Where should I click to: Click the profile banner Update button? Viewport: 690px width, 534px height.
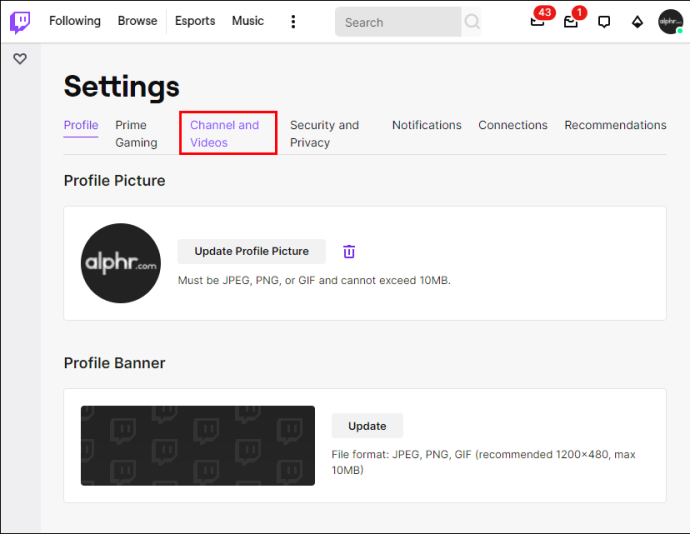[367, 426]
